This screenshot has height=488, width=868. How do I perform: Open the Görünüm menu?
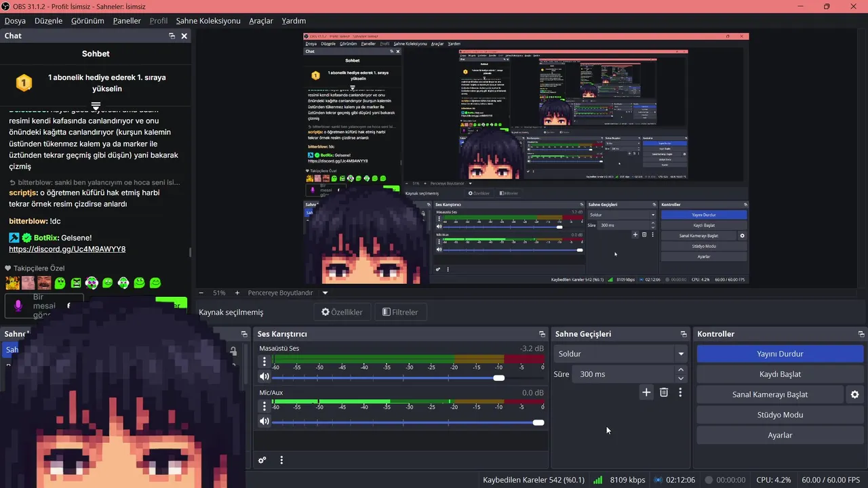(x=87, y=21)
